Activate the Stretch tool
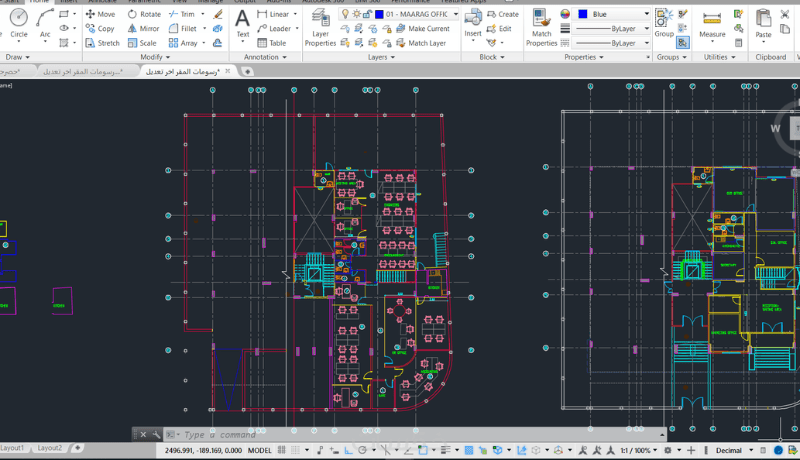 pyautogui.click(x=103, y=43)
